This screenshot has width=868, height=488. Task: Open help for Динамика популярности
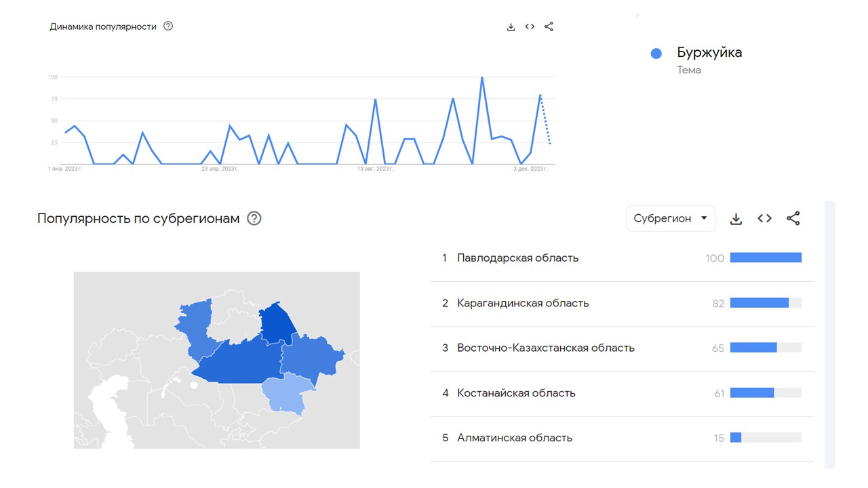(168, 26)
